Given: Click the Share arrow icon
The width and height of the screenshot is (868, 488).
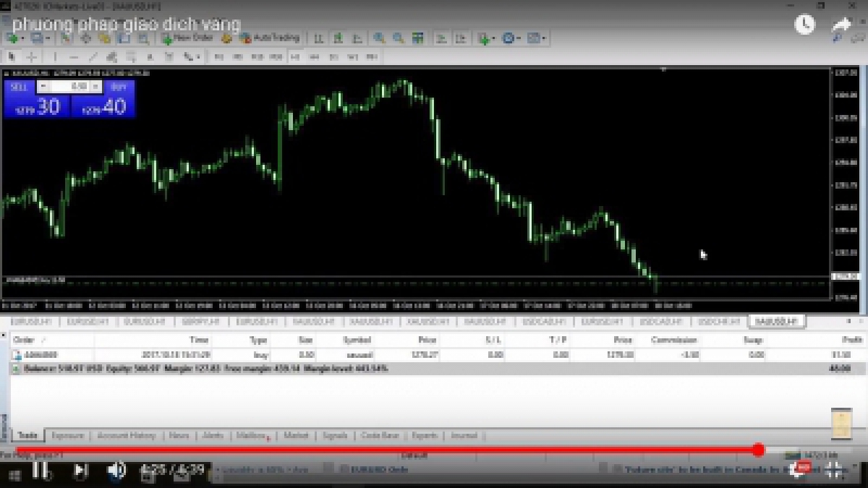Looking at the screenshot, I should [842, 25].
